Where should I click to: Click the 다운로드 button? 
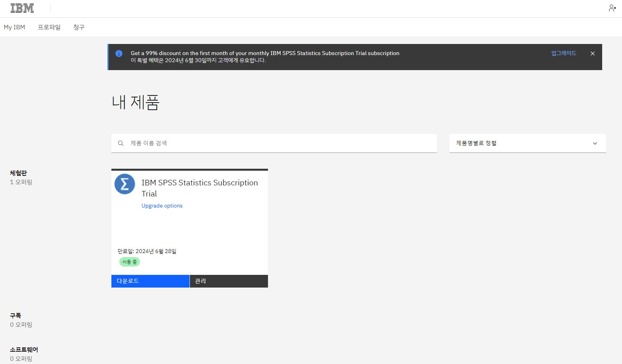[x=150, y=281]
